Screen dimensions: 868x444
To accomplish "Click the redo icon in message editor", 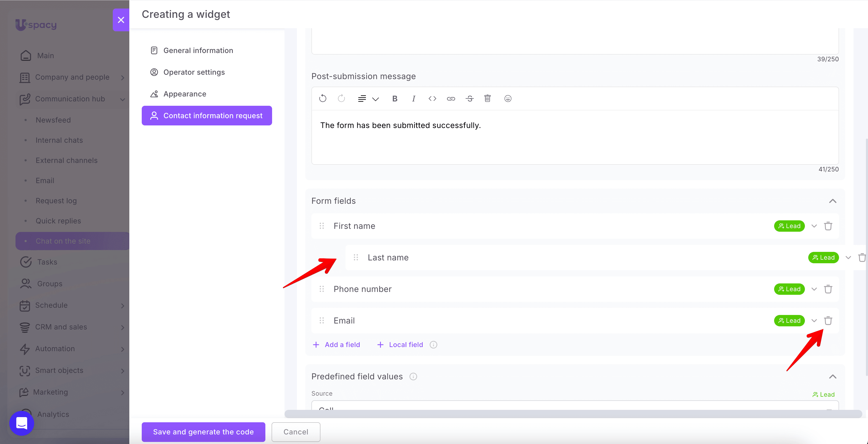I will point(341,98).
